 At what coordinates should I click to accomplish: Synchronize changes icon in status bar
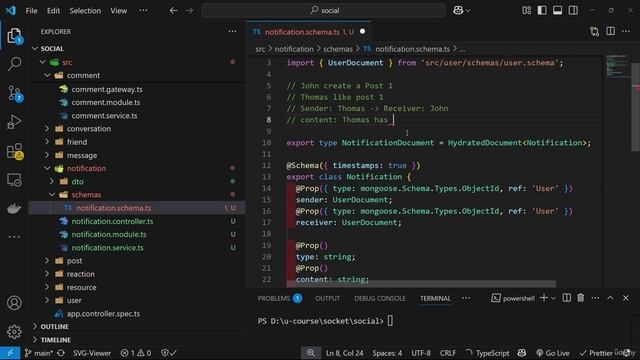point(61,353)
